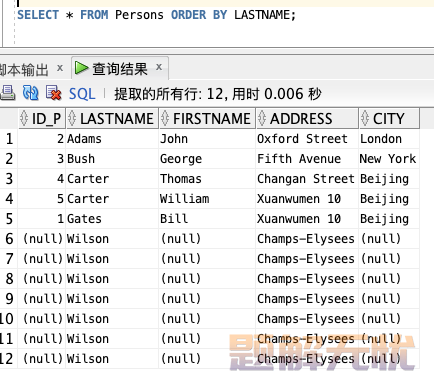Select the Oxford Street address cell
This screenshot has width=434, height=384.
[x=307, y=139]
